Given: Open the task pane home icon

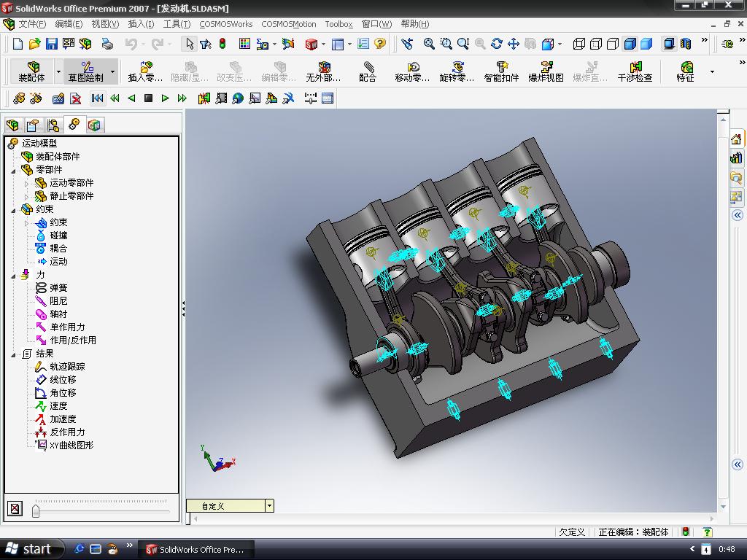Looking at the screenshot, I should [x=736, y=139].
